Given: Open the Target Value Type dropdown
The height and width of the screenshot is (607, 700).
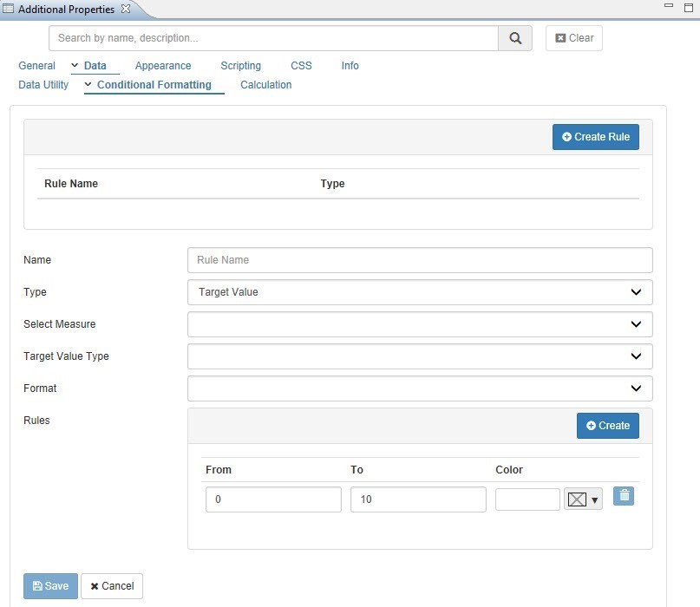Looking at the screenshot, I should (420, 356).
